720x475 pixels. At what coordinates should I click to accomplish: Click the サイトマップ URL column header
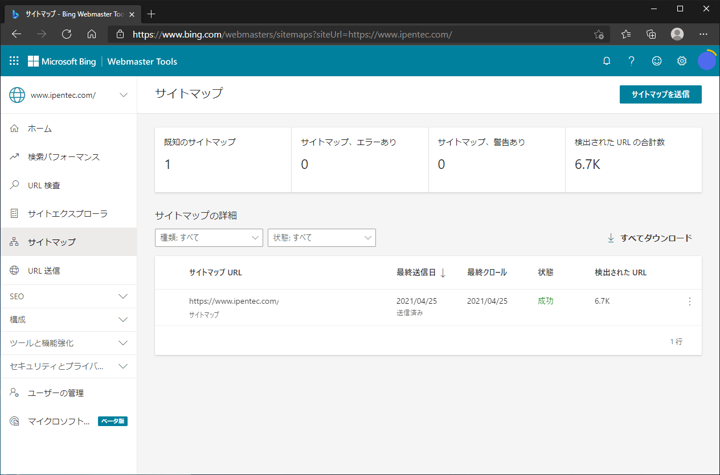(215, 272)
